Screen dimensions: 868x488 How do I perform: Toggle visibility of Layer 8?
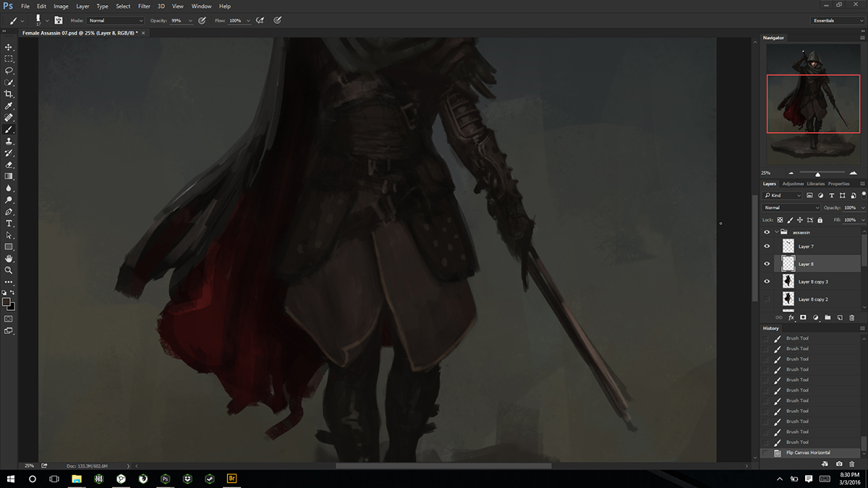(x=767, y=264)
